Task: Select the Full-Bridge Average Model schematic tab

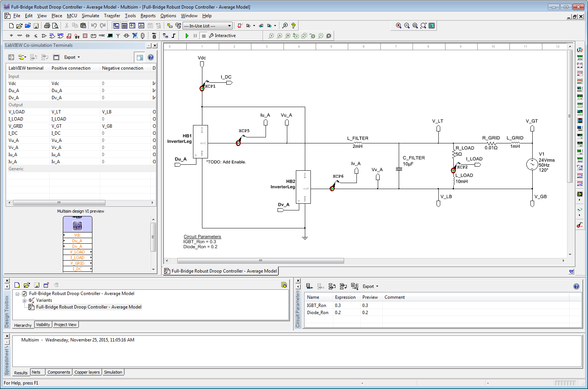Action: [221, 271]
